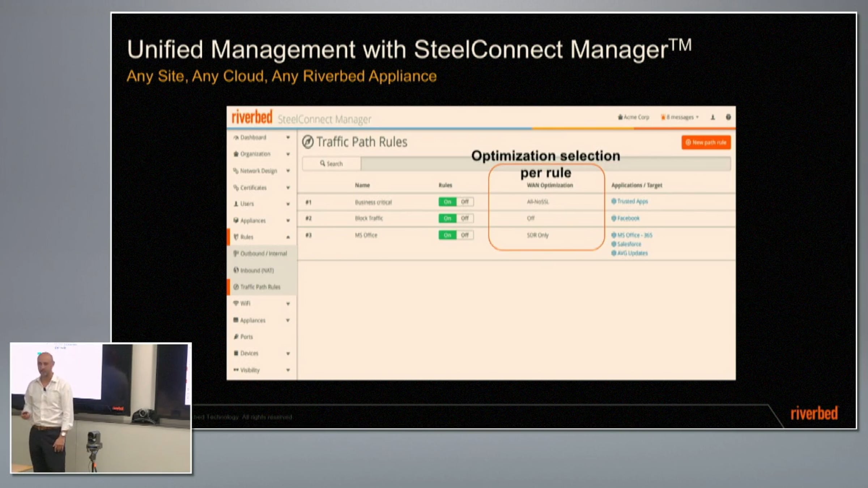Click the globe icon next to Facebook

(614, 218)
